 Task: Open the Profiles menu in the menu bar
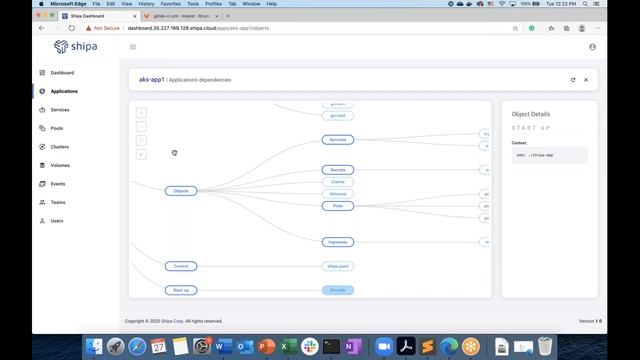[213, 4]
